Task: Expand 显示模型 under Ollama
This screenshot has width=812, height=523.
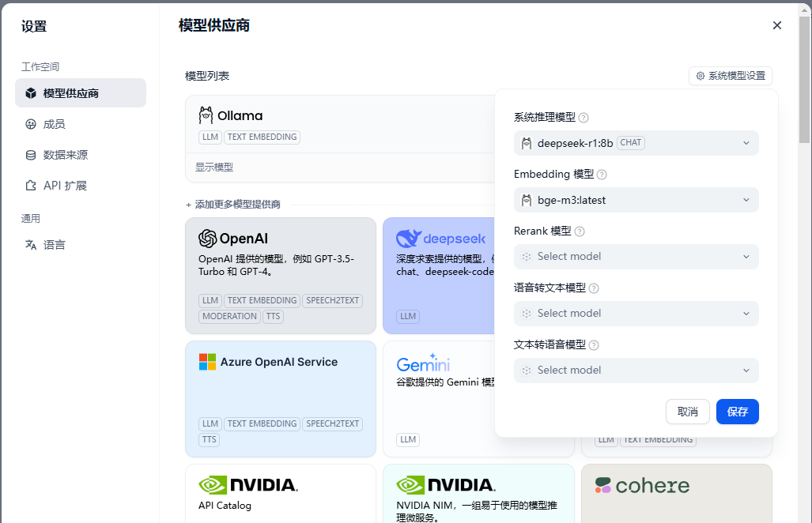Action: 214,167
